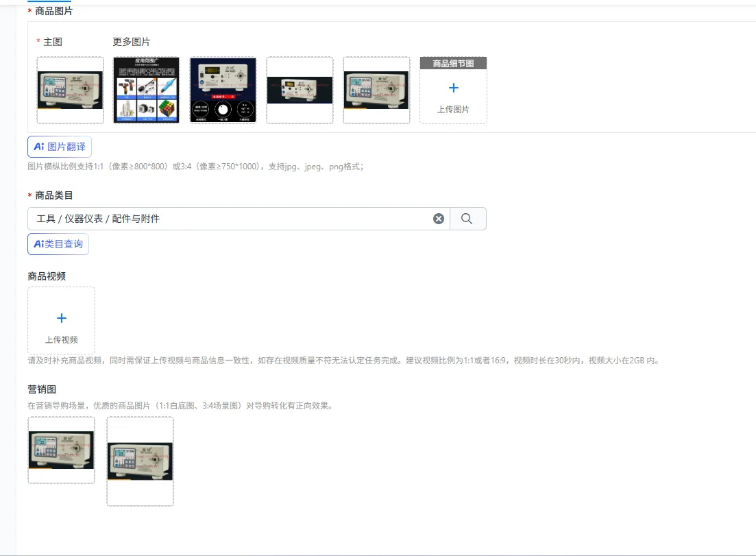Click the plus icon to upload detail image

click(x=453, y=88)
